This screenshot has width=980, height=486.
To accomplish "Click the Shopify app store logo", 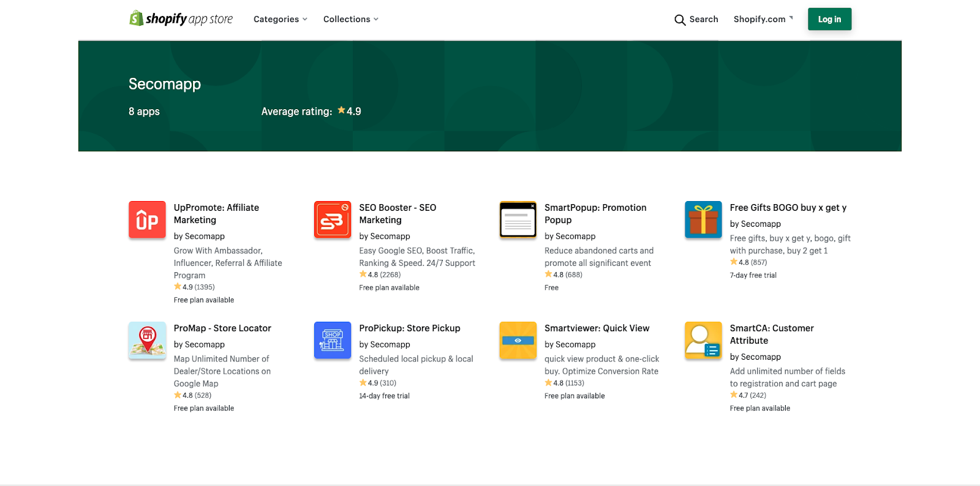I will tap(181, 19).
